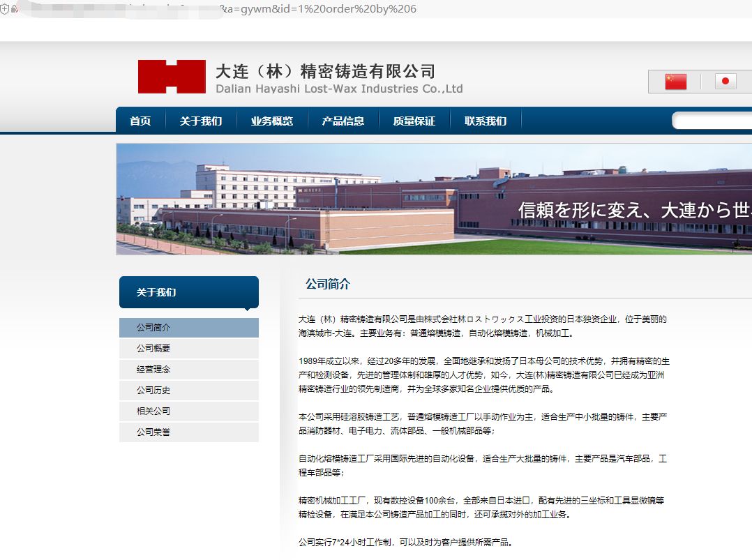Image resolution: width=752 pixels, height=560 pixels.
Task: Click the 公司简介 content heading
Action: point(328,284)
